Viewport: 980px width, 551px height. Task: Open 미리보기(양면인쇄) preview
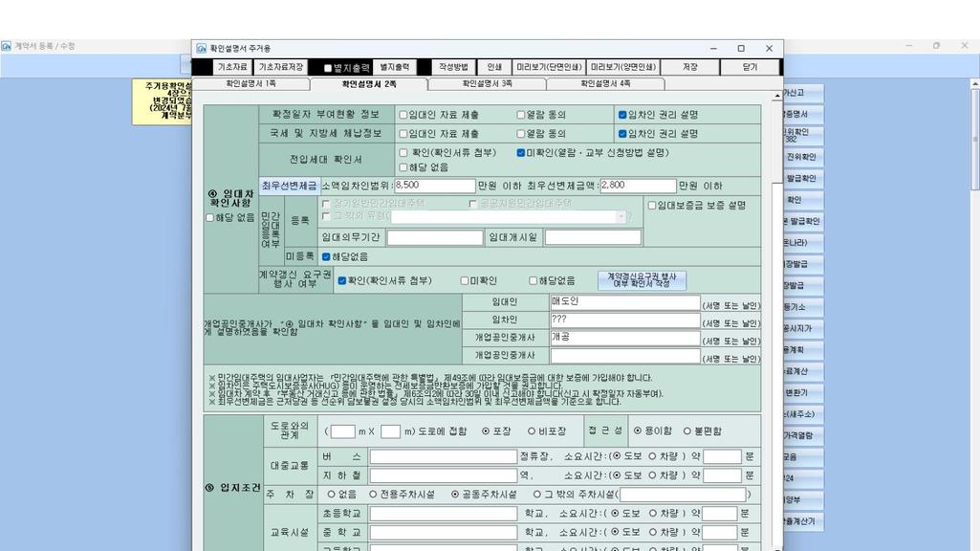coord(623,67)
